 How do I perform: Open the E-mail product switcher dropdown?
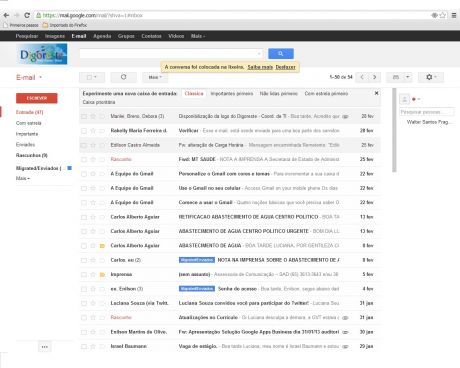pyautogui.click(x=29, y=77)
